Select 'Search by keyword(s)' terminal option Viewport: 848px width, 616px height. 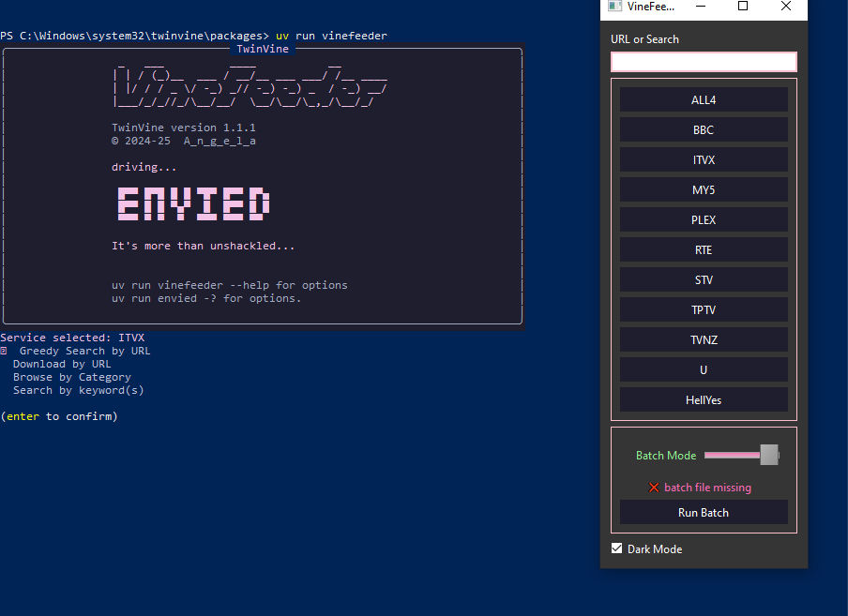[79, 390]
